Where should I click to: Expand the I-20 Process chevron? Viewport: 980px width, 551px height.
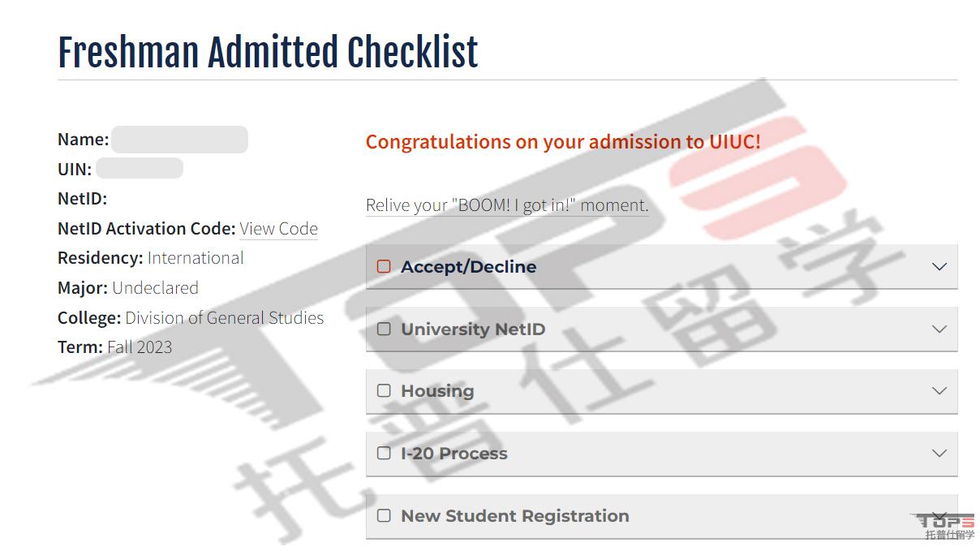[x=939, y=453]
